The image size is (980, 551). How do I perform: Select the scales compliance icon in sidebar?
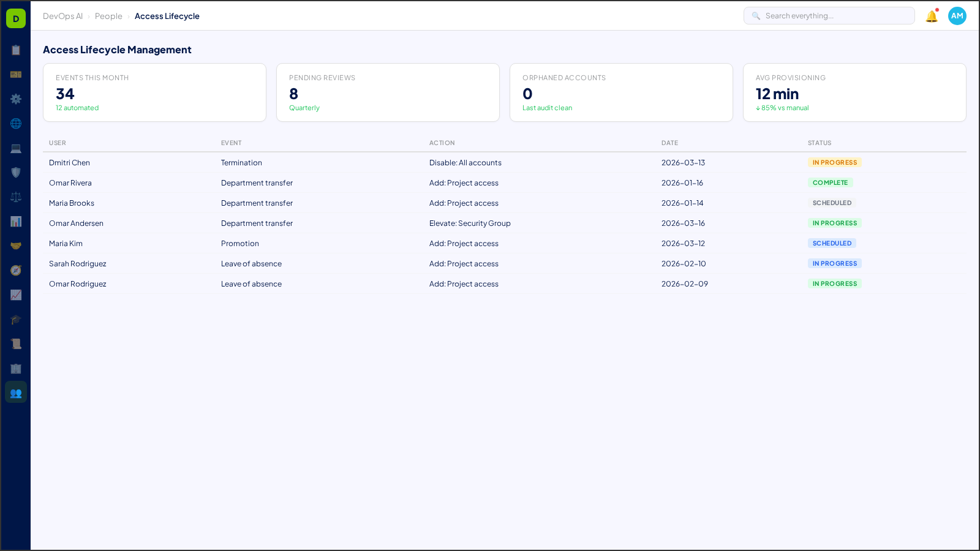(16, 197)
